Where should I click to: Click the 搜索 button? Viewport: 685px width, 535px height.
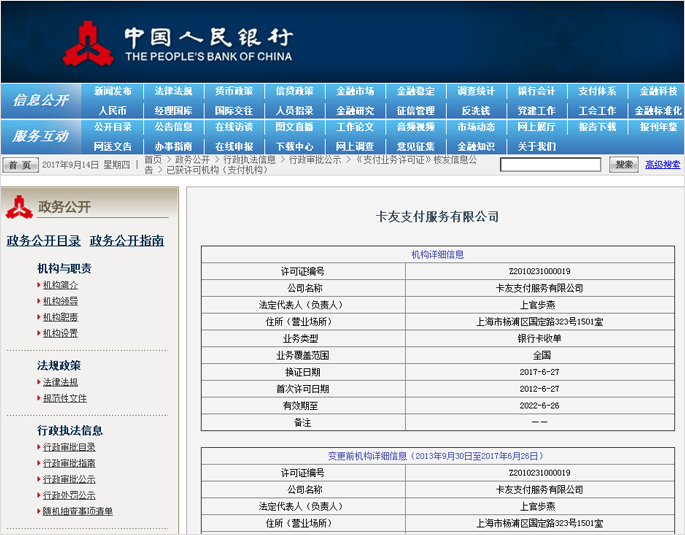624,165
